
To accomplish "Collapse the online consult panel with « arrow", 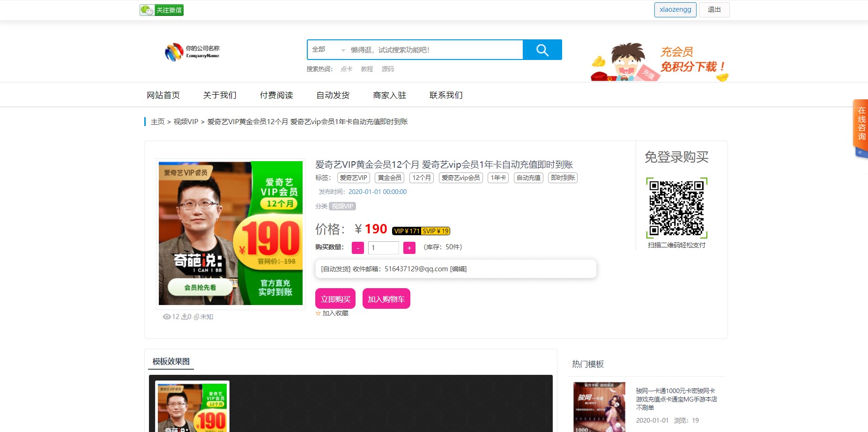I will [x=860, y=152].
